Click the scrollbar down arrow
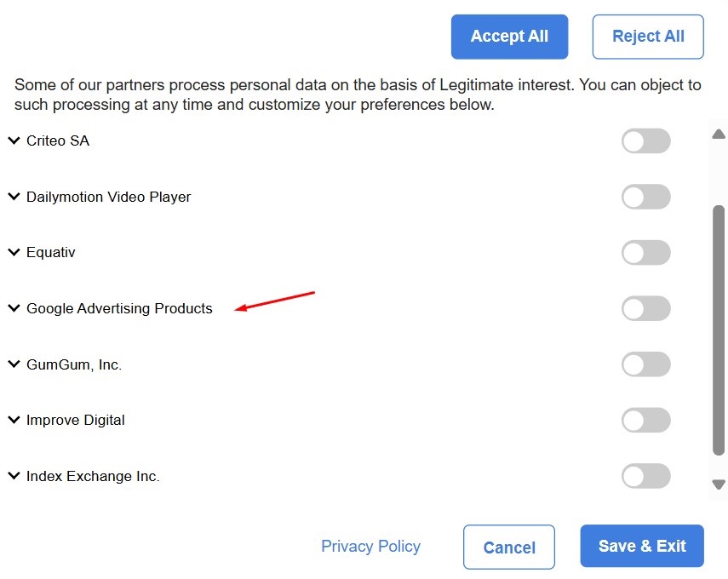728x579 pixels. [718, 484]
